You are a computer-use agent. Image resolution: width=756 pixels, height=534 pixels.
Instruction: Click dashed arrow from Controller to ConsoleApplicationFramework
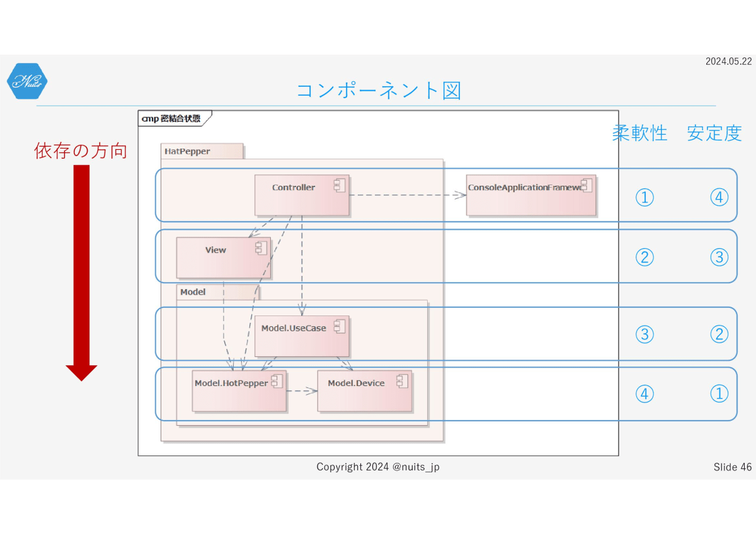(408, 195)
